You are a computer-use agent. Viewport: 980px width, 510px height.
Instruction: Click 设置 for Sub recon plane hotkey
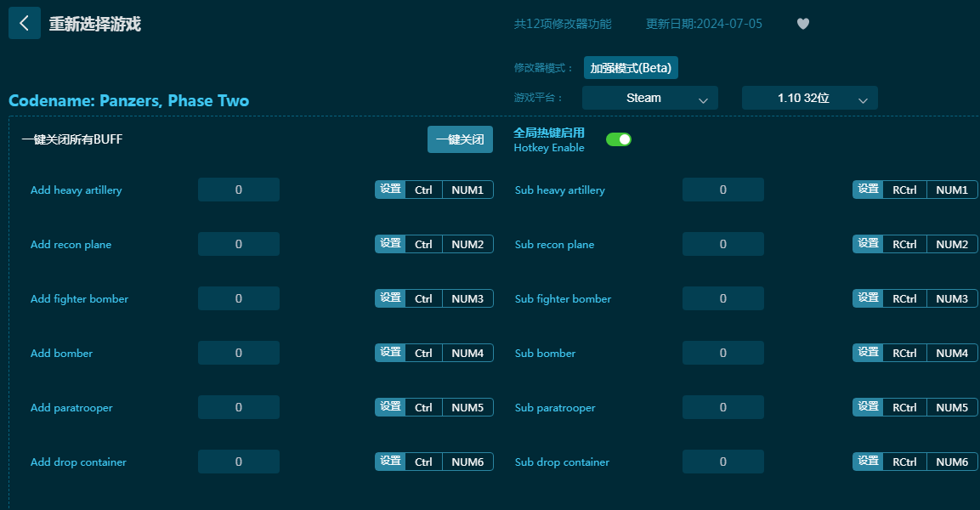868,244
